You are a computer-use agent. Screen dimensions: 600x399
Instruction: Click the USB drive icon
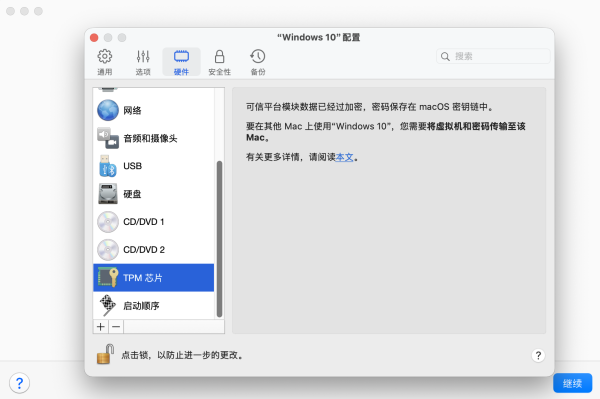(108, 166)
